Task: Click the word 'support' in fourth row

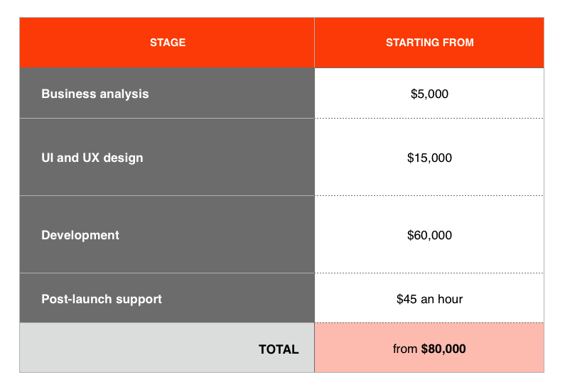Action: [139, 300]
